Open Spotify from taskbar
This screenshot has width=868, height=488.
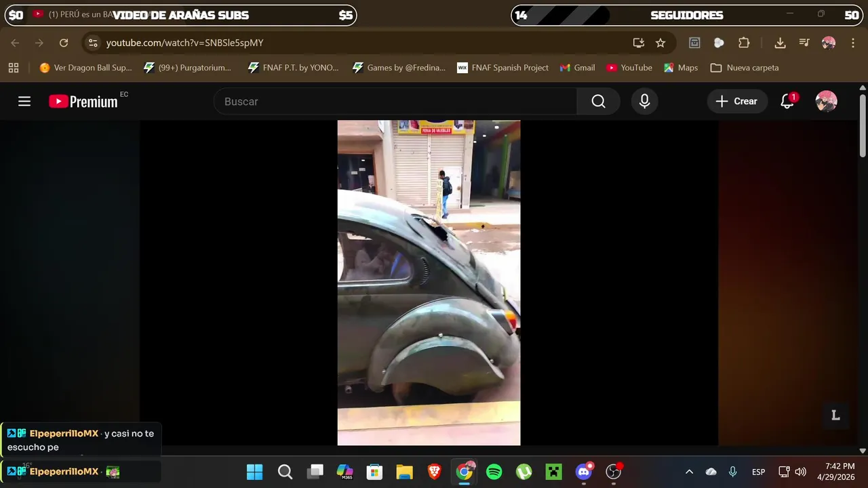tap(494, 472)
